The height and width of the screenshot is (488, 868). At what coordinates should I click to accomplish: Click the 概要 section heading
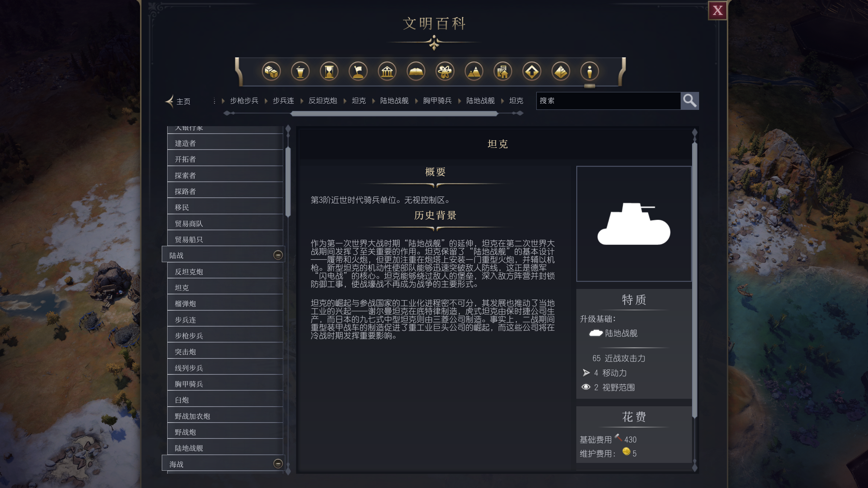point(435,172)
